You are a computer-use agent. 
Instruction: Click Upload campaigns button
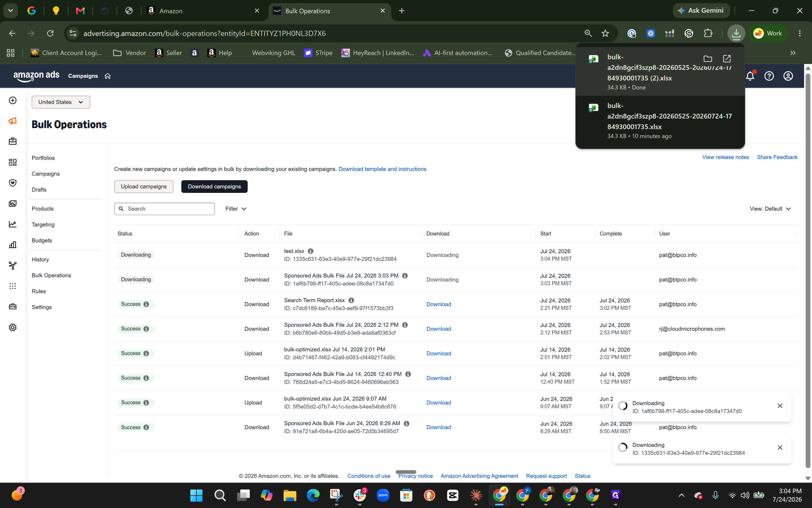[x=144, y=187]
